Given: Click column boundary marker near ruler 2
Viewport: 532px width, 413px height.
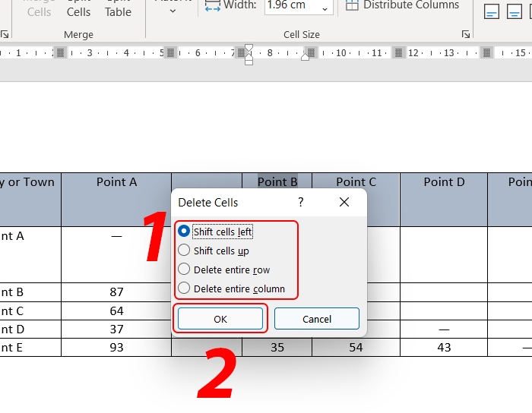Looking at the screenshot, I should 60,53.
